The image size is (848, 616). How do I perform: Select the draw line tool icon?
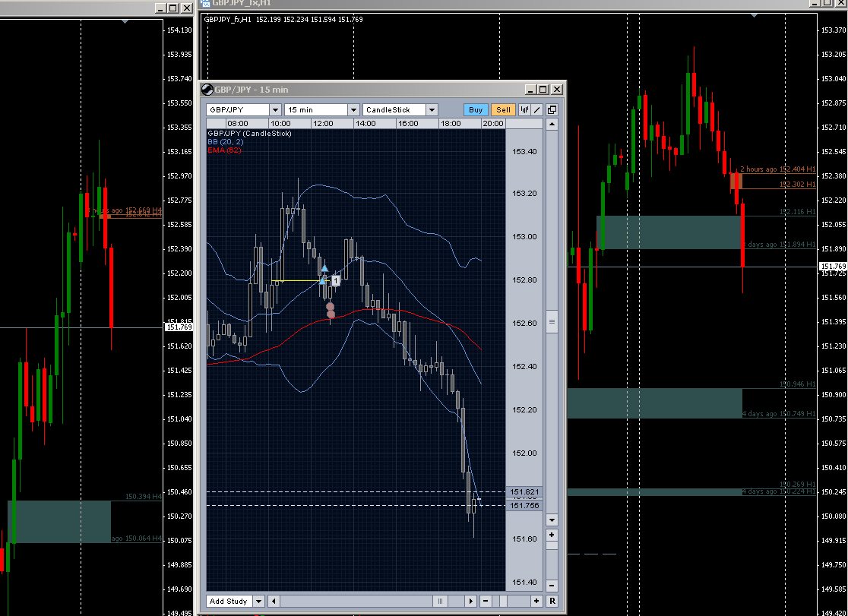pyautogui.click(x=536, y=110)
